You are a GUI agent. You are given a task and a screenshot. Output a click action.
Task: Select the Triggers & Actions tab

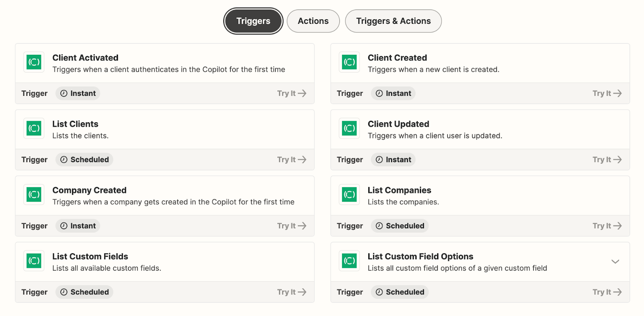click(393, 21)
